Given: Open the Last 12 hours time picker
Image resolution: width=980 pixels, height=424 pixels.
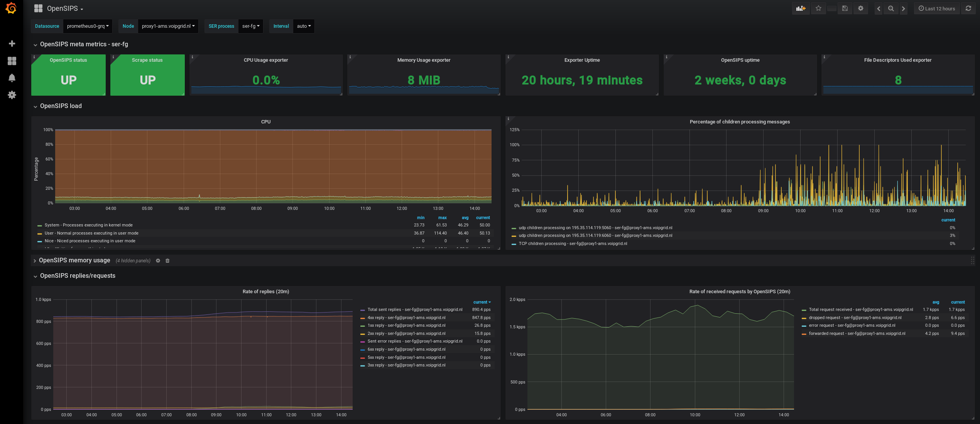Looking at the screenshot, I should pos(936,8).
